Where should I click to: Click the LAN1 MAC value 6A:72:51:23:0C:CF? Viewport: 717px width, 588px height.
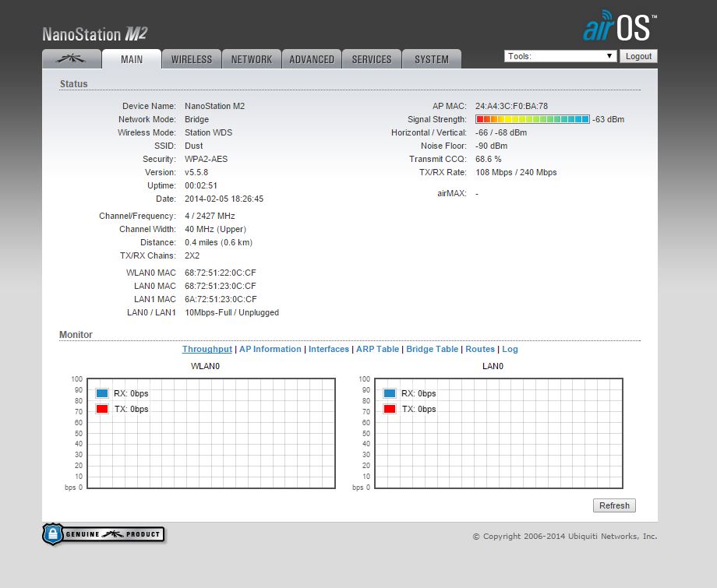pos(221,299)
